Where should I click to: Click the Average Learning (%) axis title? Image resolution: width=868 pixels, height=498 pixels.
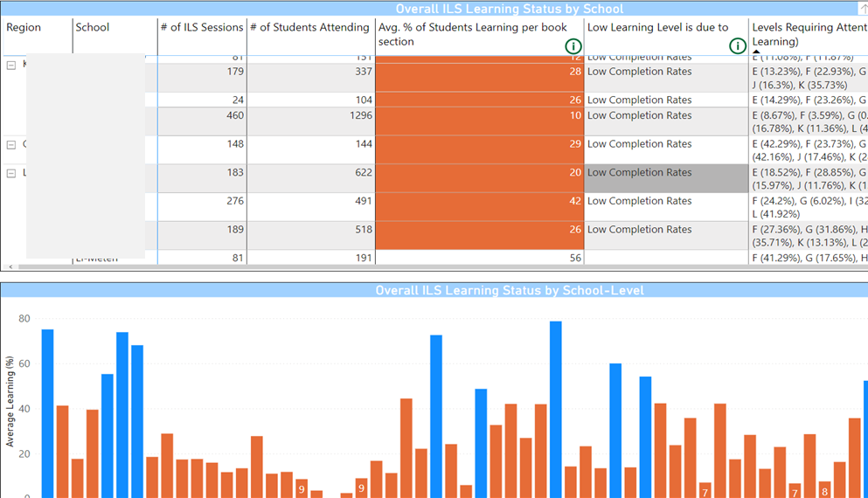[10, 401]
